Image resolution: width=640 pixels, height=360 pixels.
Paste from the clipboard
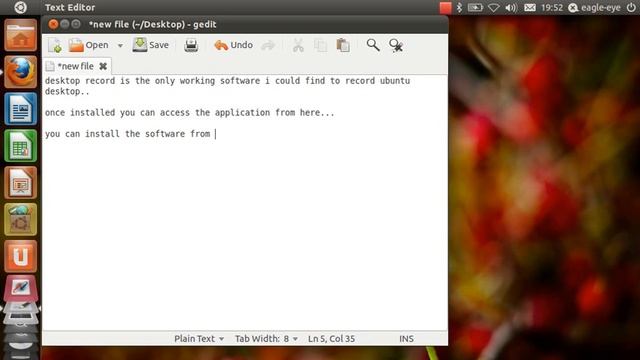coord(343,45)
